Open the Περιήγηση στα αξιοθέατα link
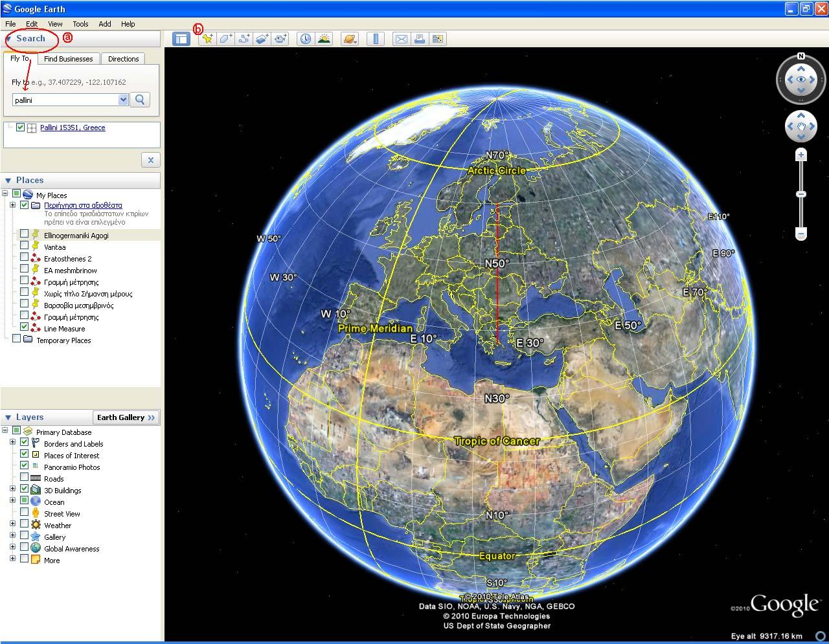The width and height of the screenshot is (829, 644). tap(83, 205)
